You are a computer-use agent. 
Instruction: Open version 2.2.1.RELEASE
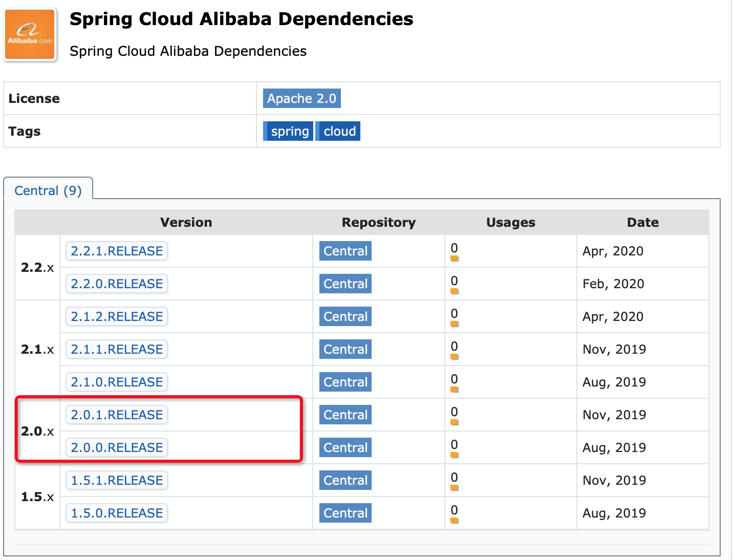click(x=116, y=251)
